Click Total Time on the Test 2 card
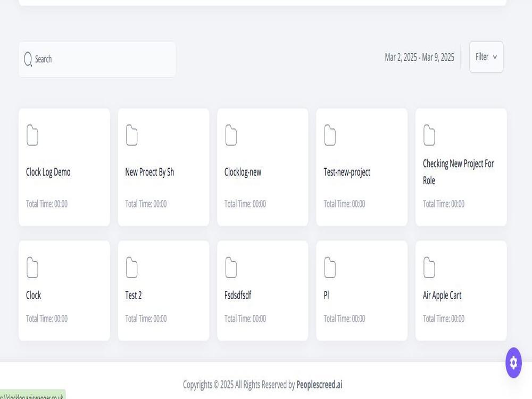 pos(146,319)
